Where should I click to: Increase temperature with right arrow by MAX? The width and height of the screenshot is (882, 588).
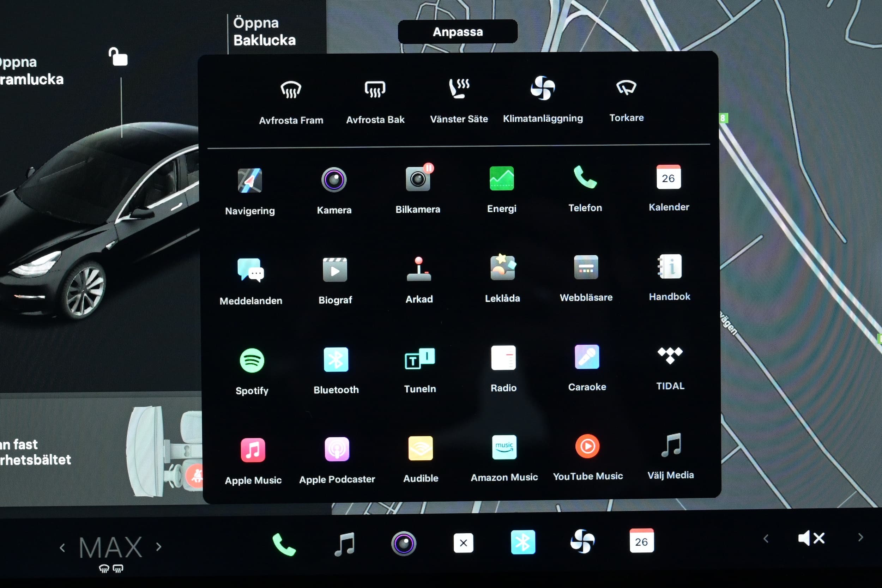159,547
